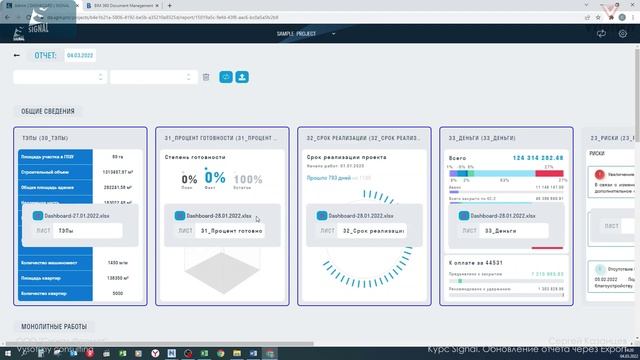
Task: Click the red segment of Всего bar
Action: pyautogui.click(x=549, y=173)
